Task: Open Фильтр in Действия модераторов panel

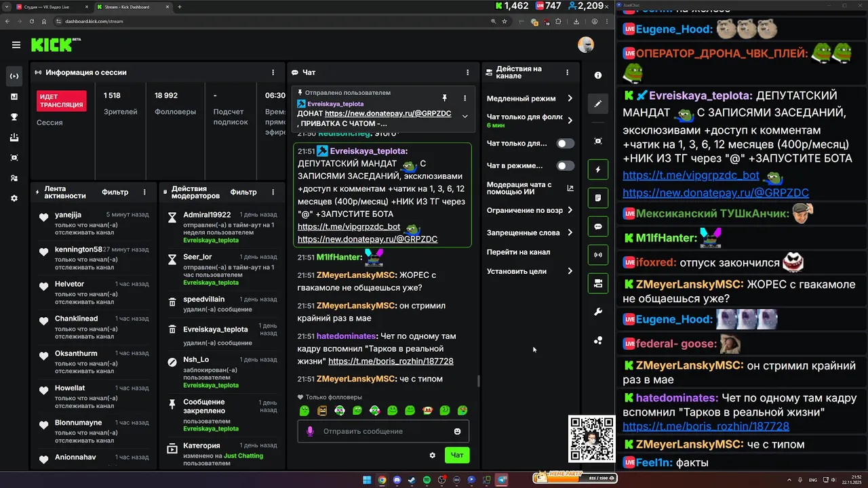Action: click(x=243, y=192)
